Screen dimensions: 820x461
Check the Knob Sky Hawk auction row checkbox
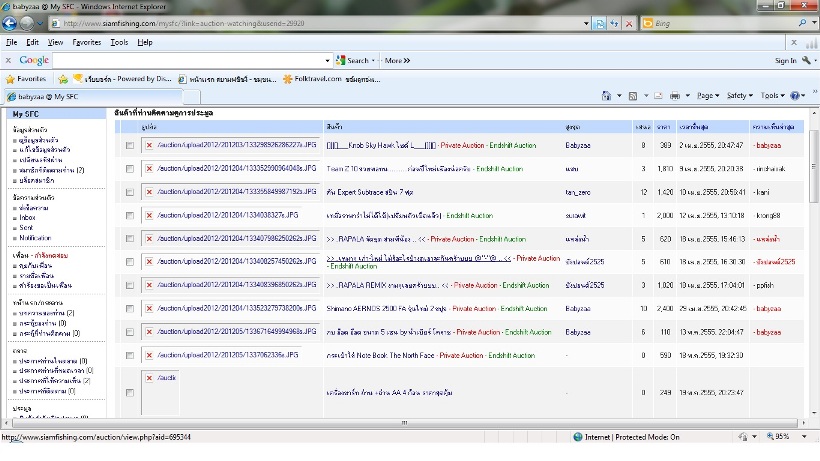click(130, 146)
